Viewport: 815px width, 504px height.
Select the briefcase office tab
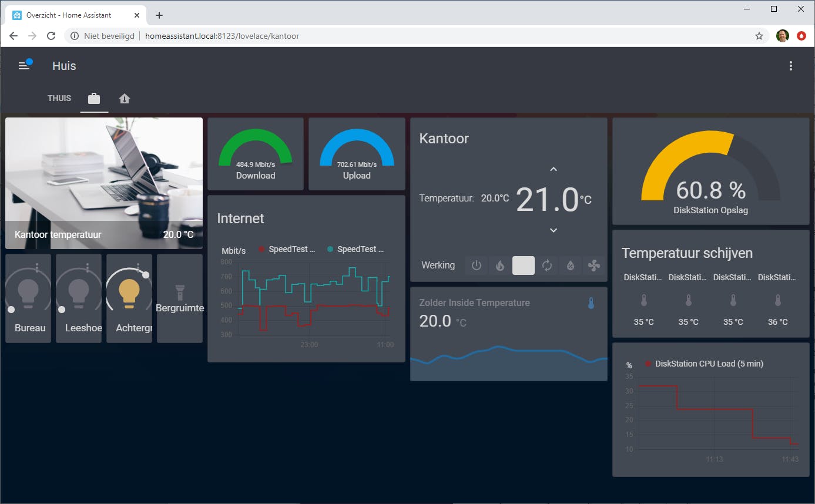point(94,99)
